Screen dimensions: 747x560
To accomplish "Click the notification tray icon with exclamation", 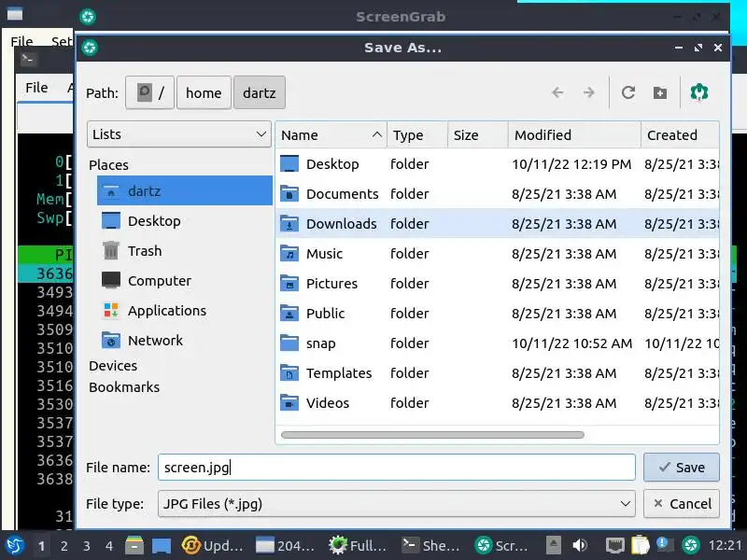I will [x=664, y=546].
